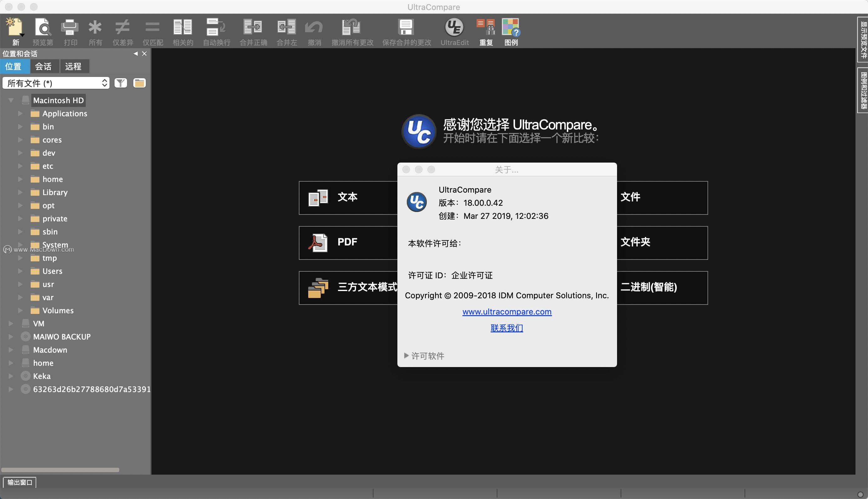Switch to the 远程 remote tab

click(x=74, y=66)
